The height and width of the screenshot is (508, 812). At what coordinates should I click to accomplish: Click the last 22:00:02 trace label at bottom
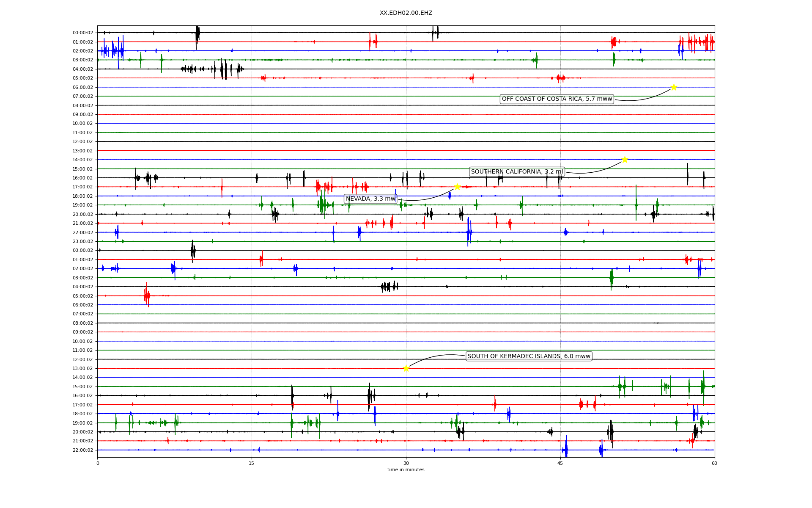(83, 450)
